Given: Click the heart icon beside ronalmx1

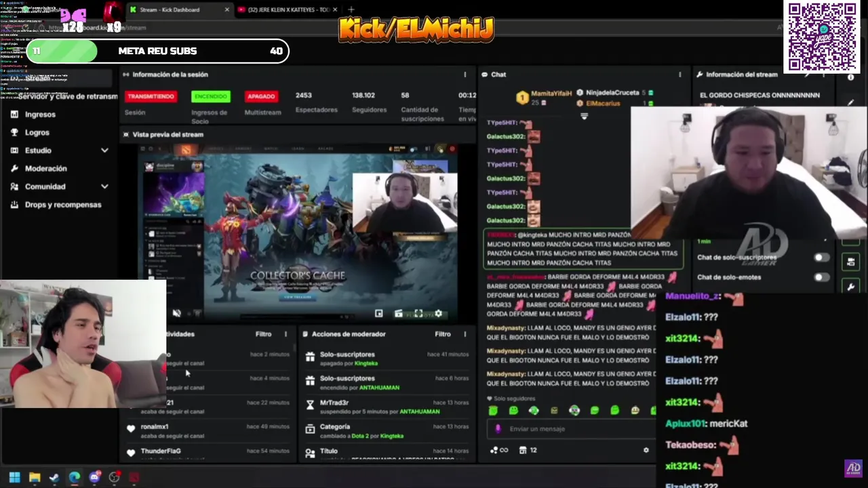Looking at the screenshot, I should tap(131, 428).
